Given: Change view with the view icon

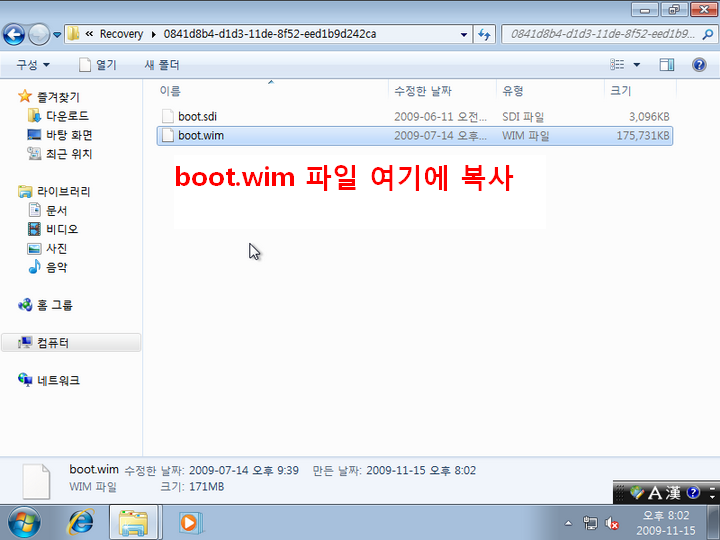Looking at the screenshot, I should click(x=617, y=65).
